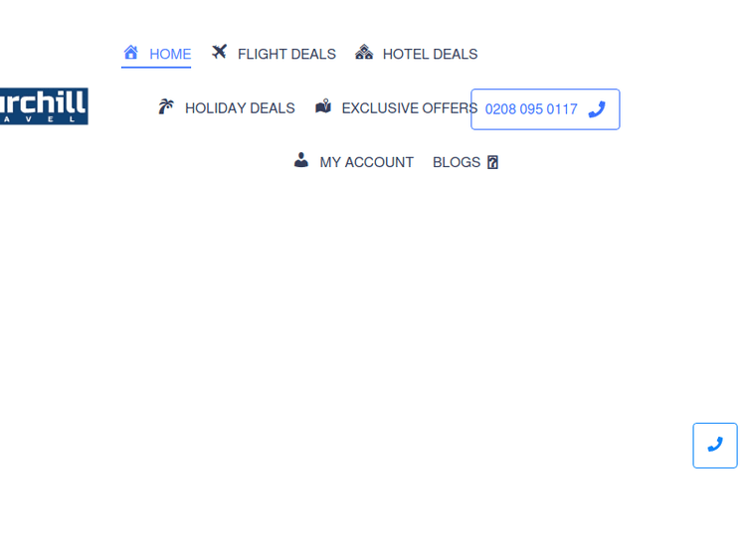
Task: Open MY ACCOUNT text link
Action: [x=366, y=162]
